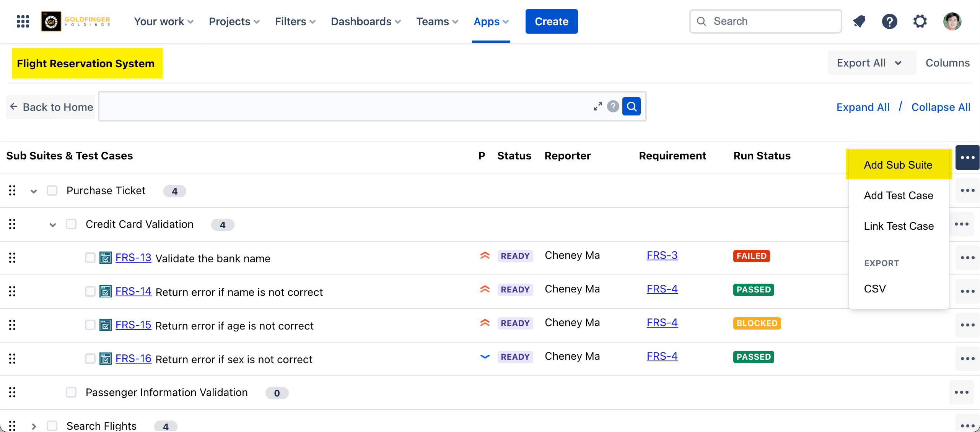Open the FRS-14 test case link

click(133, 291)
